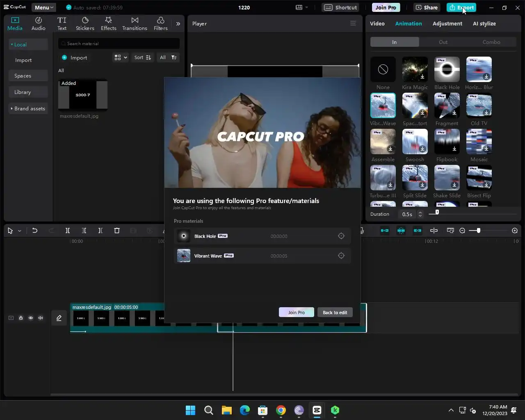The height and width of the screenshot is (420, 525).
Task: Open the Menu dropdown
Action: pyautogui.click(x=44, y=7)
